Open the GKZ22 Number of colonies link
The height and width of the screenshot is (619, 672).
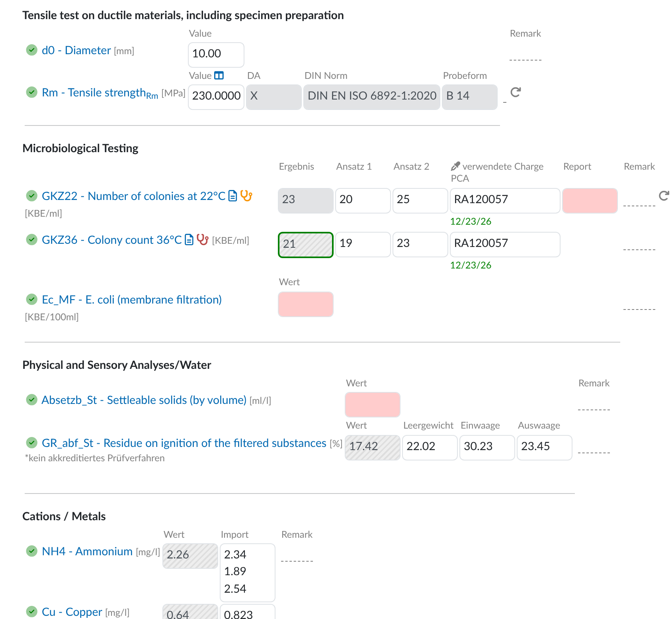pyautogui.click(x=133, y=196)
